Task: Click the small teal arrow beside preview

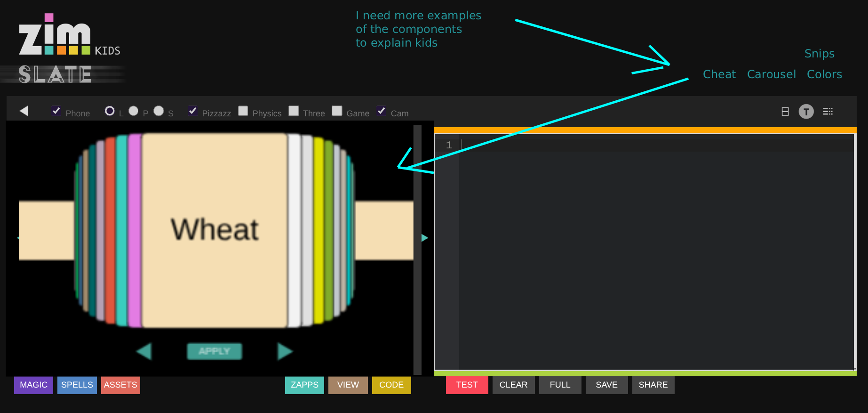Action: [424, 238]
